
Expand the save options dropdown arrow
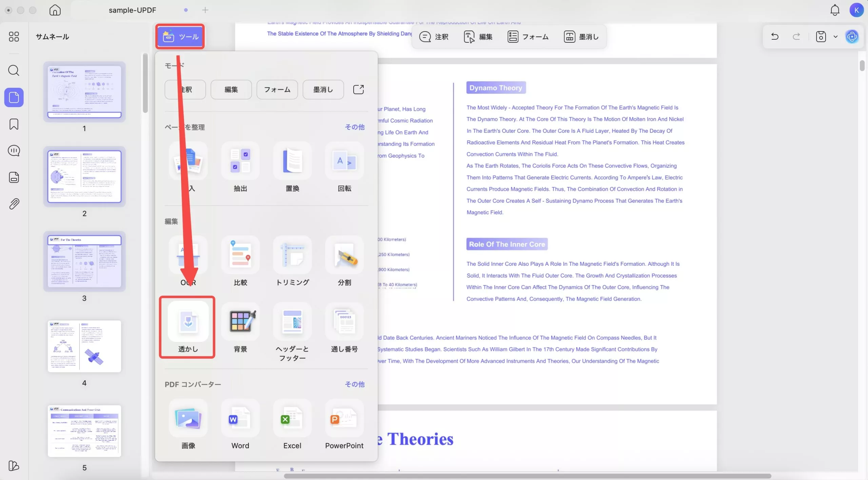835,37
